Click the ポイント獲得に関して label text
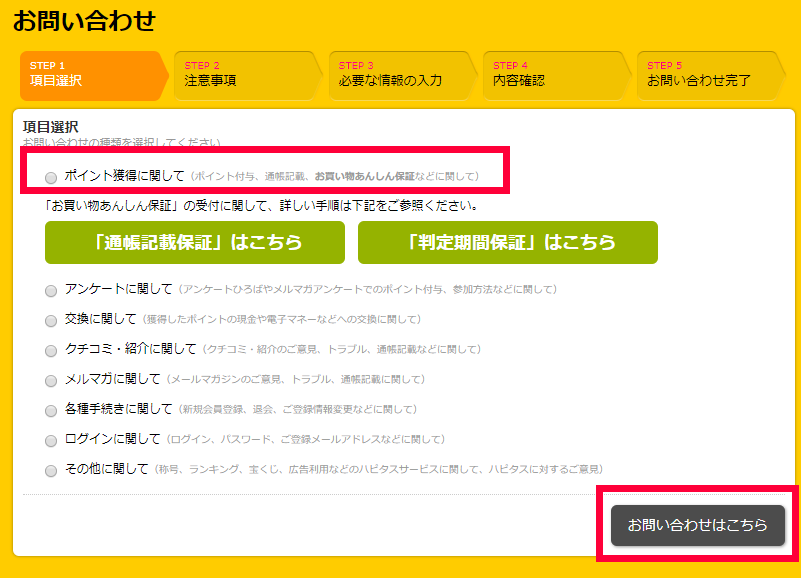The width and height of the screenshot is (801, 578). tap(124, 176)
